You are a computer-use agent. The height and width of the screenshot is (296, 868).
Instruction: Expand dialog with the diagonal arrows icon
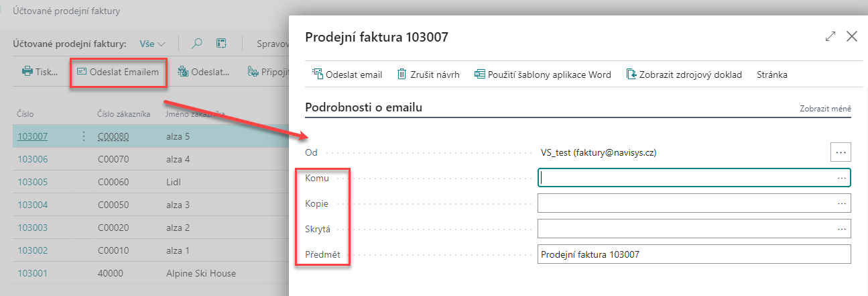coord(830,37)
